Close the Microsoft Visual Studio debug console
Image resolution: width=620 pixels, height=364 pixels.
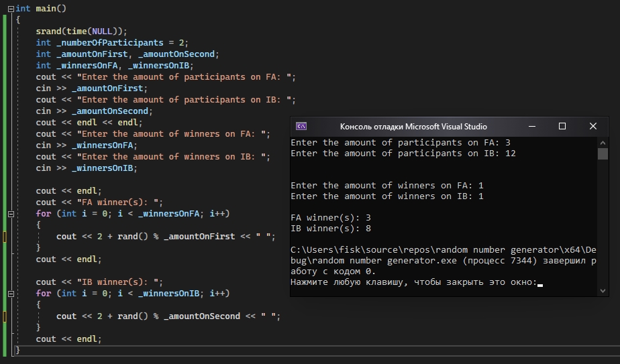point(593,126)
